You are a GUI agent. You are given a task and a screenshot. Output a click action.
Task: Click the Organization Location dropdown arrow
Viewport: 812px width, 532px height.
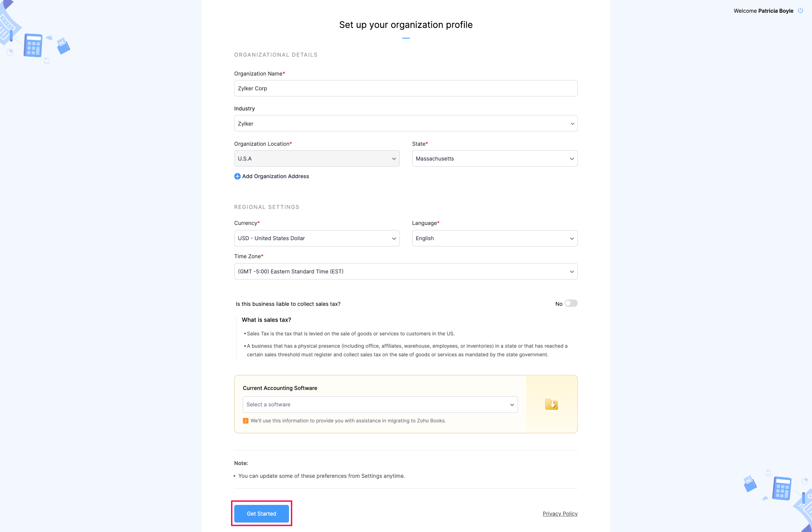[x=393, y=158]
